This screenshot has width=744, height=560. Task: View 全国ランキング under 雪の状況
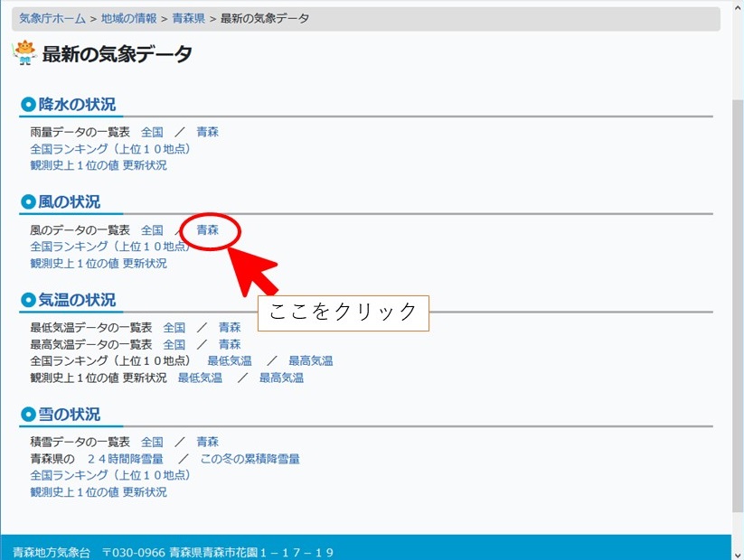click(x=110, y=475)
